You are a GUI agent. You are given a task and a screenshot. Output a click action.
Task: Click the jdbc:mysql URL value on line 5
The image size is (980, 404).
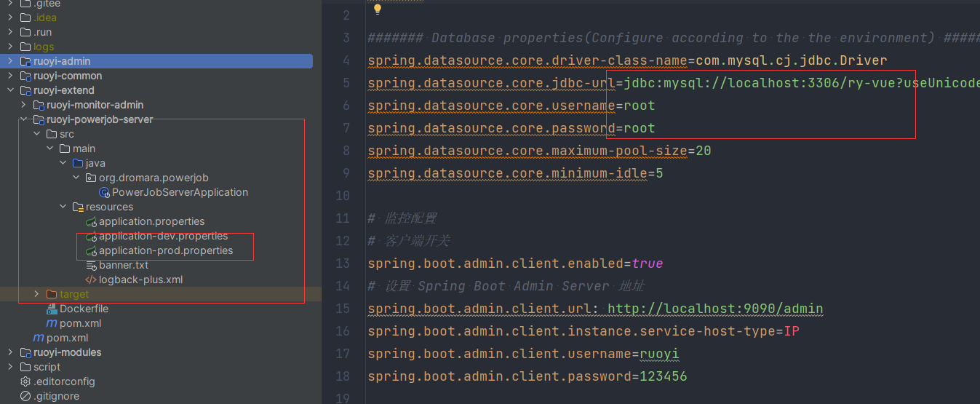[802, 83]
